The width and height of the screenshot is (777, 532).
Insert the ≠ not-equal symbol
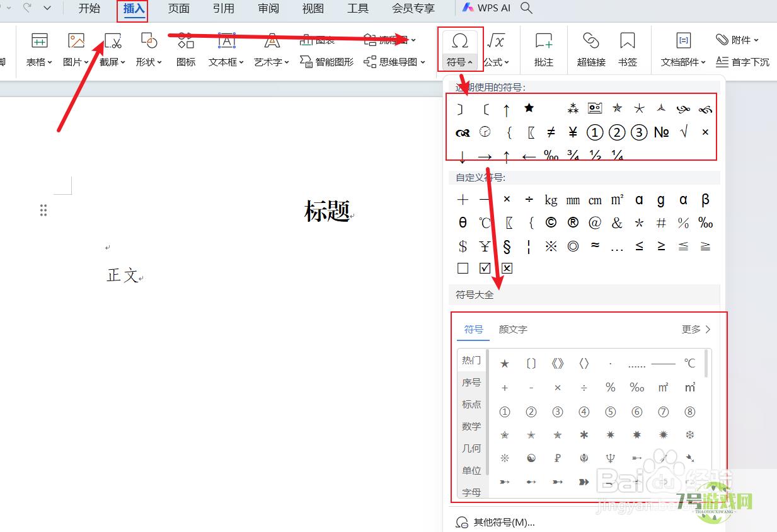(x=551, y=132)
